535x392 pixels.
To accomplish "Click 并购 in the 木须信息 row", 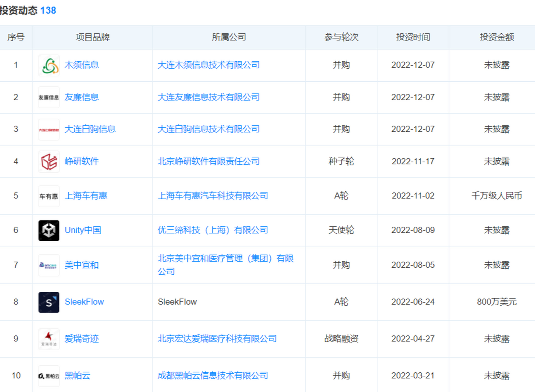I will click(341, 65).
